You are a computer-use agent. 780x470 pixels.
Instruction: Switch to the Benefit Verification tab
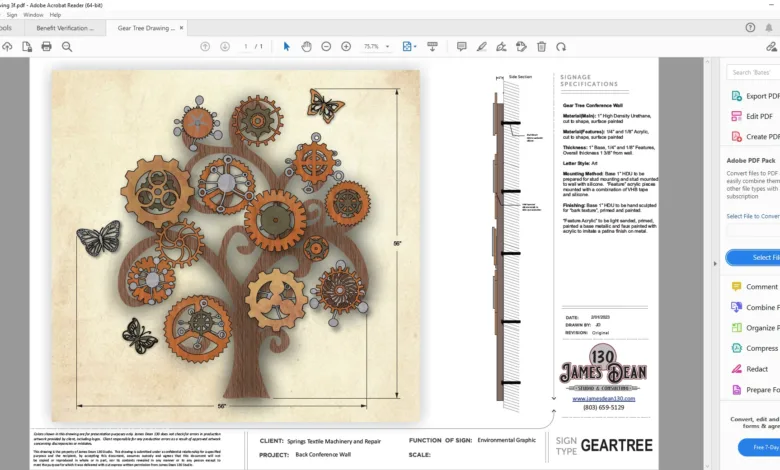[65, 28]
